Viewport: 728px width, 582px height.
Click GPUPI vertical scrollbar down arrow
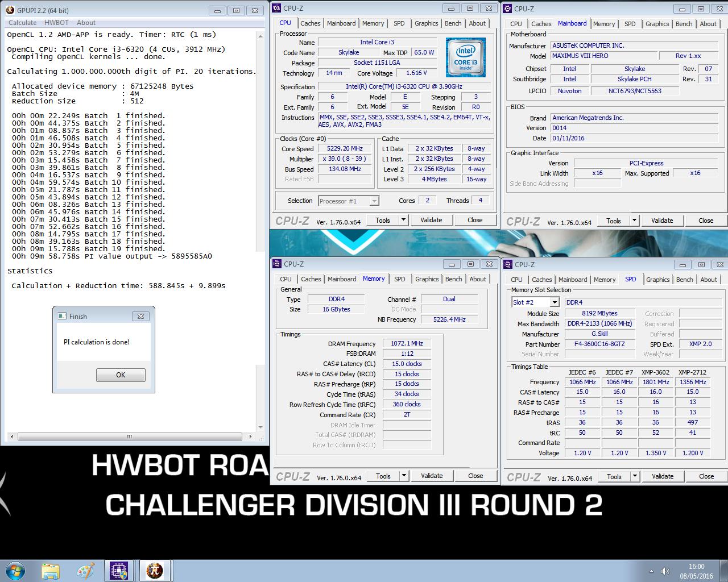260,427
